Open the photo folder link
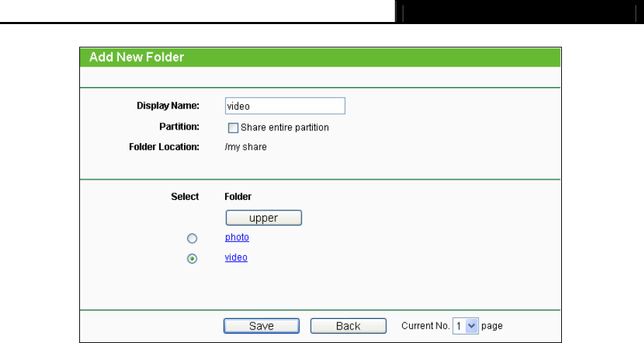This screenshot has width=644, height=343. (237, 237)
